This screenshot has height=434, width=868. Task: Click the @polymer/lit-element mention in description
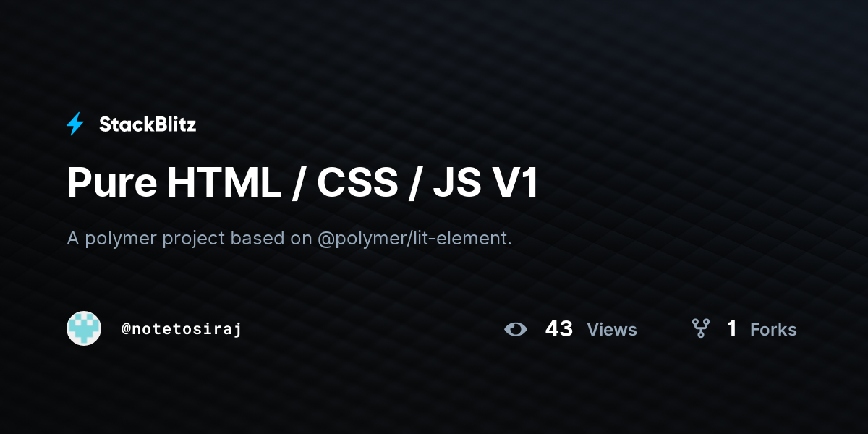tap(414, 239)
